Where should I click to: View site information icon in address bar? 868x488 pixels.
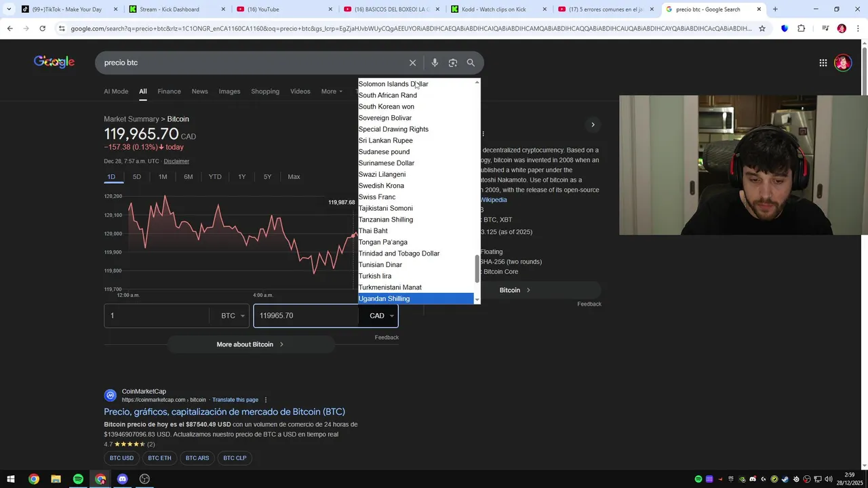coord(62,28)
